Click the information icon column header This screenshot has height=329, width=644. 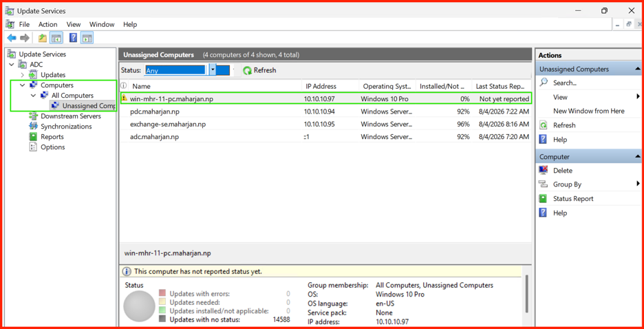(x=124, y=86)
